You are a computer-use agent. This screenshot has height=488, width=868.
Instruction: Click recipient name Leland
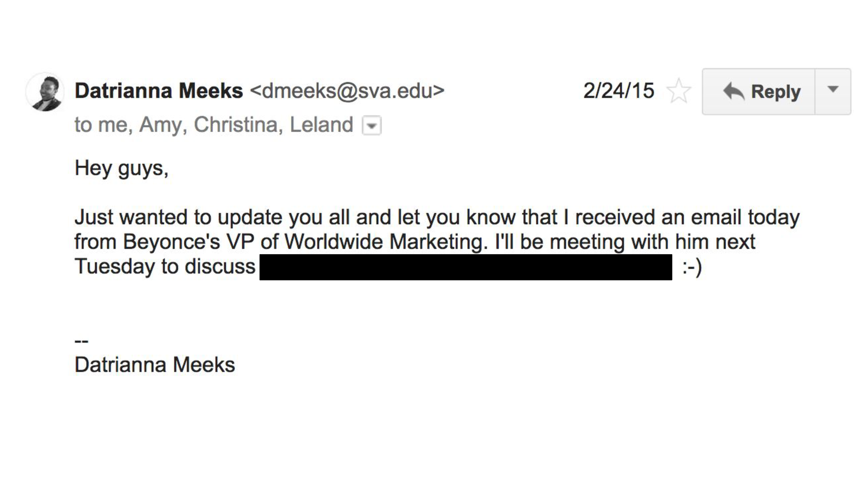tap(321, 125)
